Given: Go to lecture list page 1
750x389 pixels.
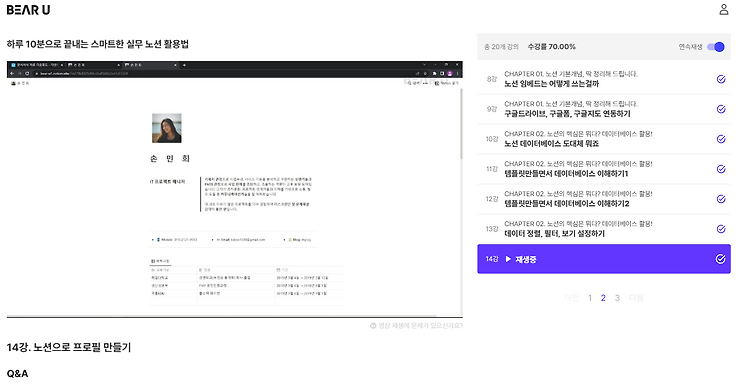Looking at the screenshot, I should [590, 298].
